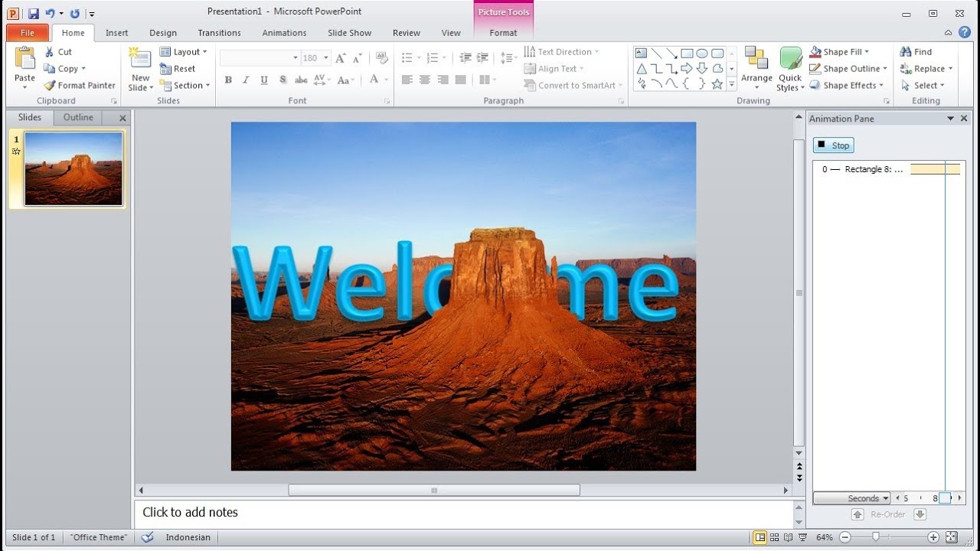Close the Animation Pane

[964, 119]
